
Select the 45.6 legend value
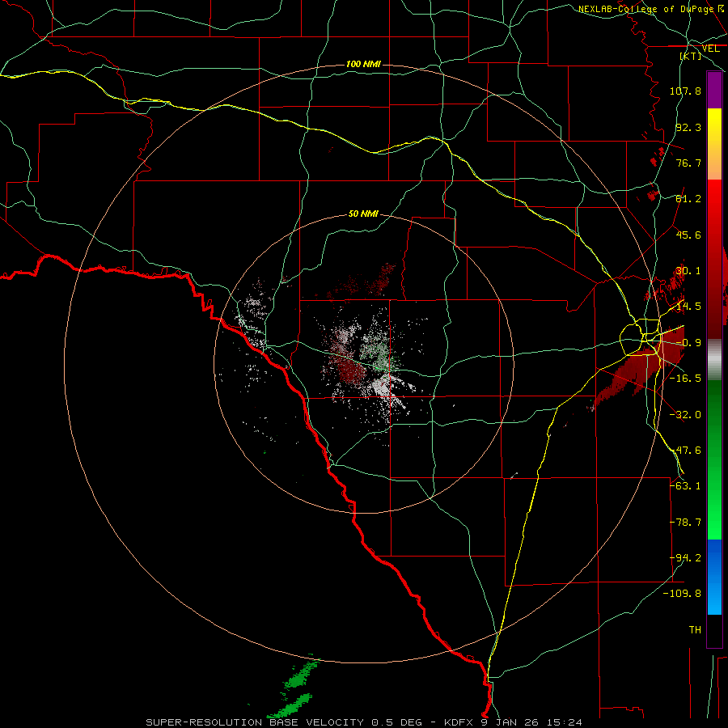688,235
